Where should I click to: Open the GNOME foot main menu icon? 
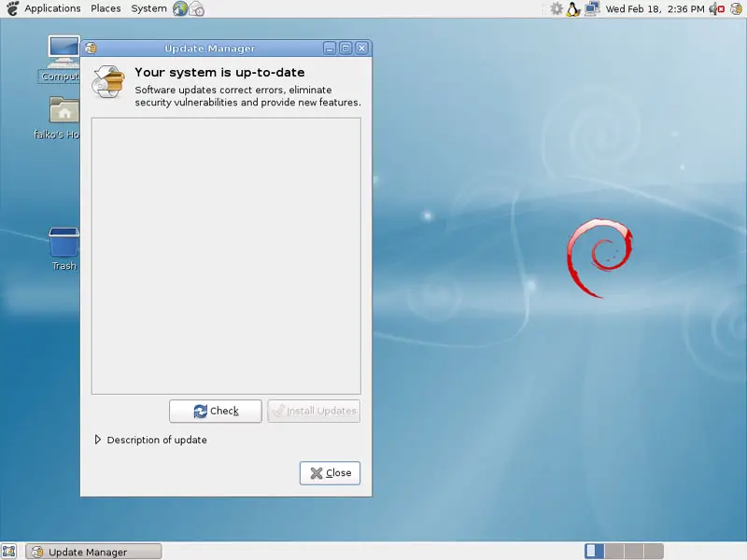[12, 8]
